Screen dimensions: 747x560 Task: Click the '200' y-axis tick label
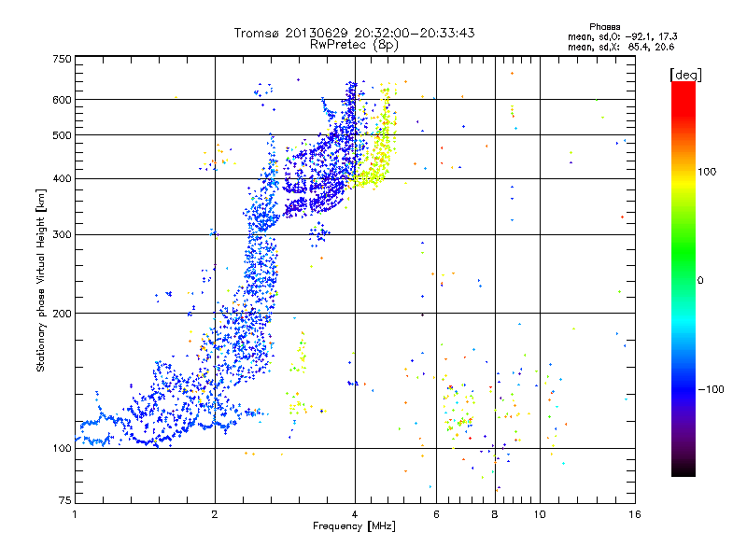point(62,314)
